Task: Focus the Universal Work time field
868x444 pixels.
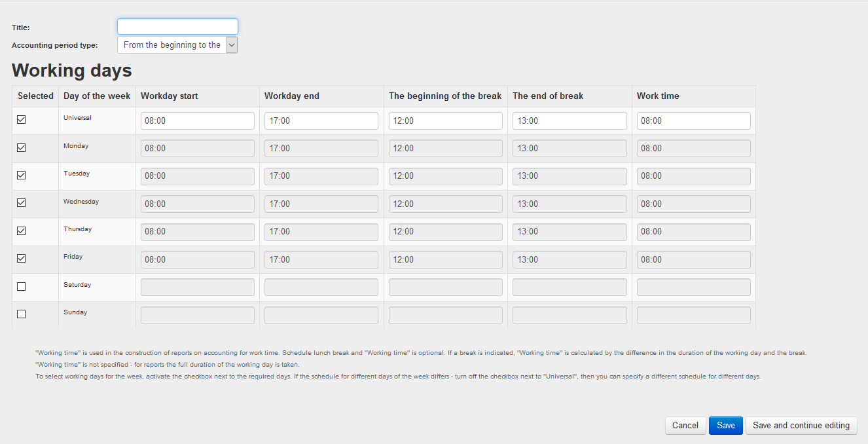Action: (693, 120)
